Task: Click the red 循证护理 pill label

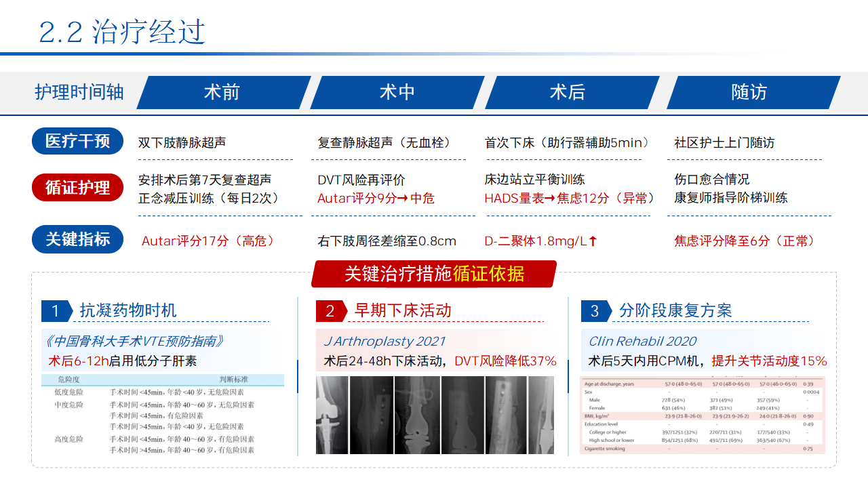Action: [x=78, y=188]
